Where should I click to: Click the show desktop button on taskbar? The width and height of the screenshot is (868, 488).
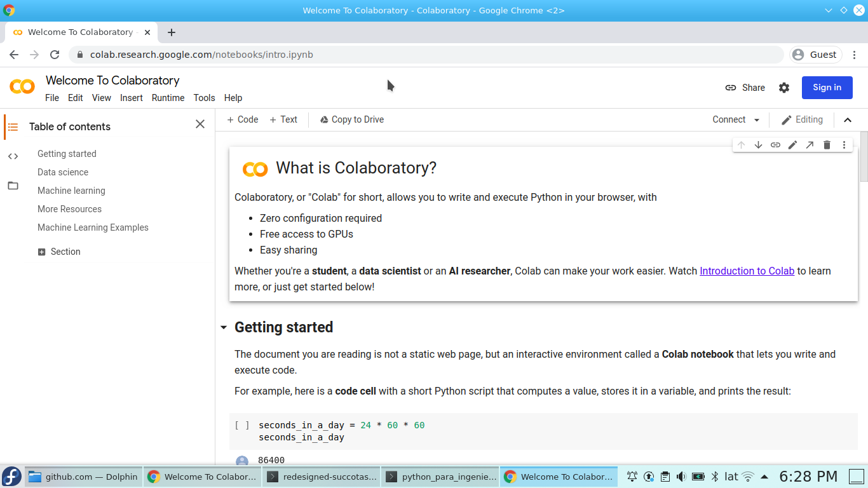857,477
